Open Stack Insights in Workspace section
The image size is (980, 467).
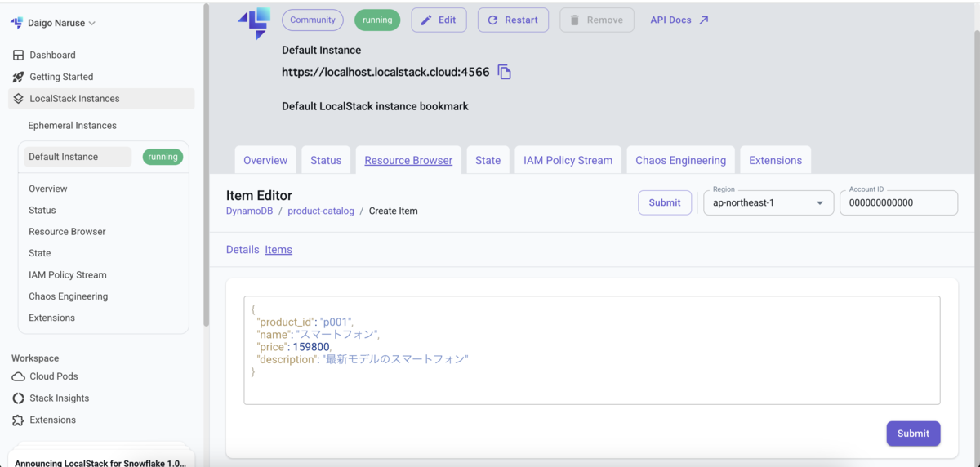click(x=60, y=398)
